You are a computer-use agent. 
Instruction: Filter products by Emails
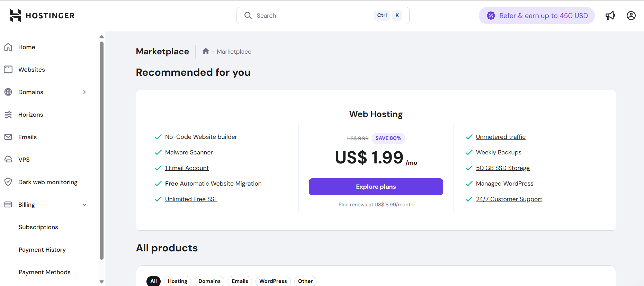click(240, 281)
